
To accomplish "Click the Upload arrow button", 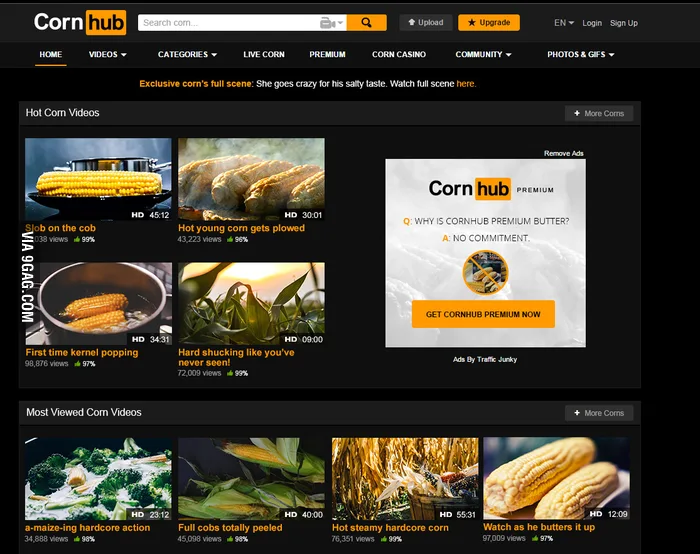I will (425, 23).
